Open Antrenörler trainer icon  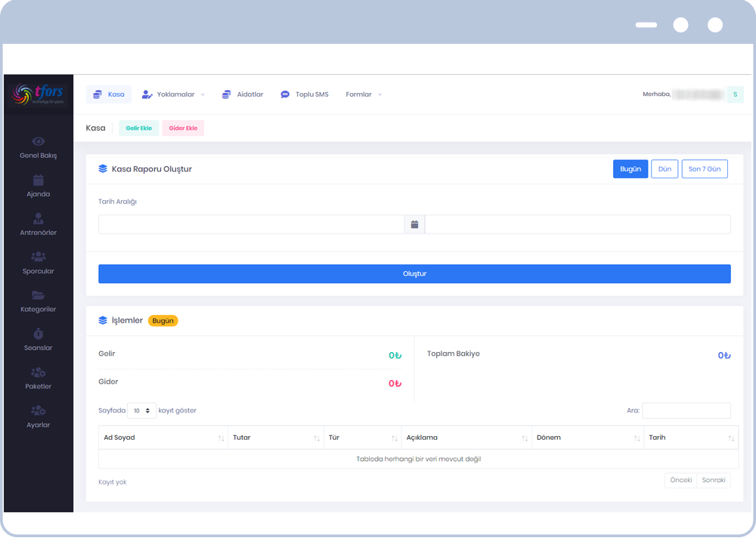38,218
